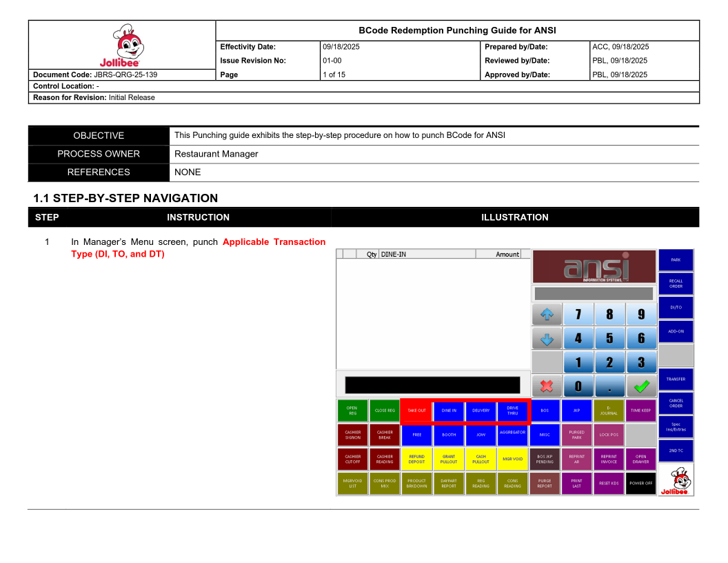Click the black entry display field
728x563 pixels.
(x=433, y=385)
